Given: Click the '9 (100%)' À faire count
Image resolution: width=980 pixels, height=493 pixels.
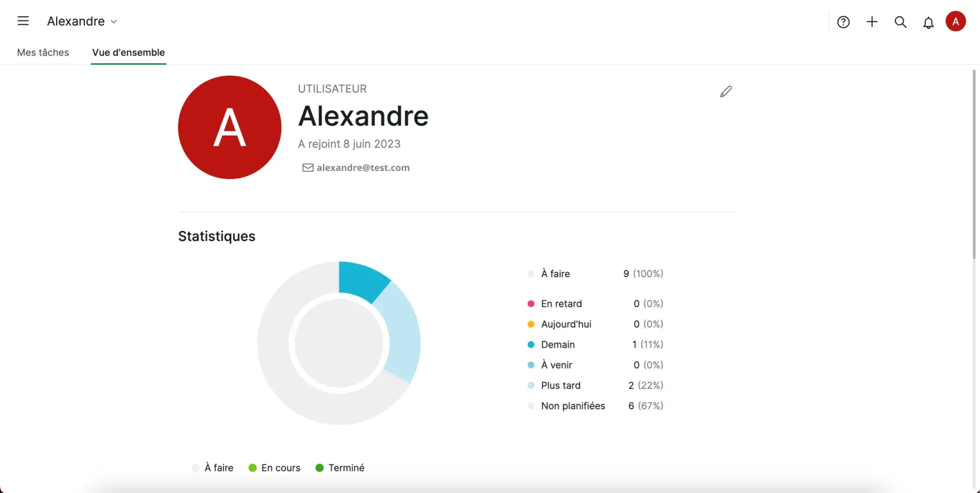Looking at the screenshot, I should click(x=643, y=274).
